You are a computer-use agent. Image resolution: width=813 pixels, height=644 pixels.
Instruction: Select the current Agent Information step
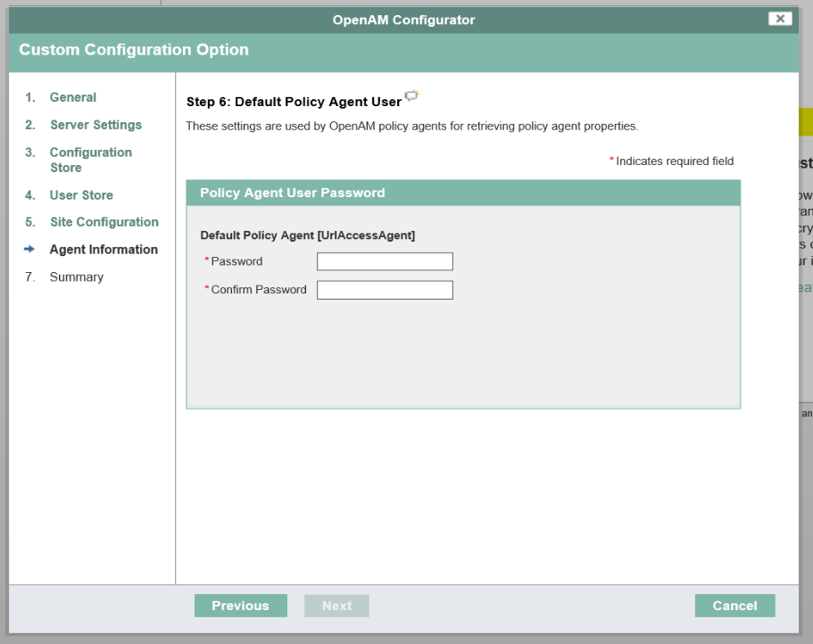tap(104, 250)
